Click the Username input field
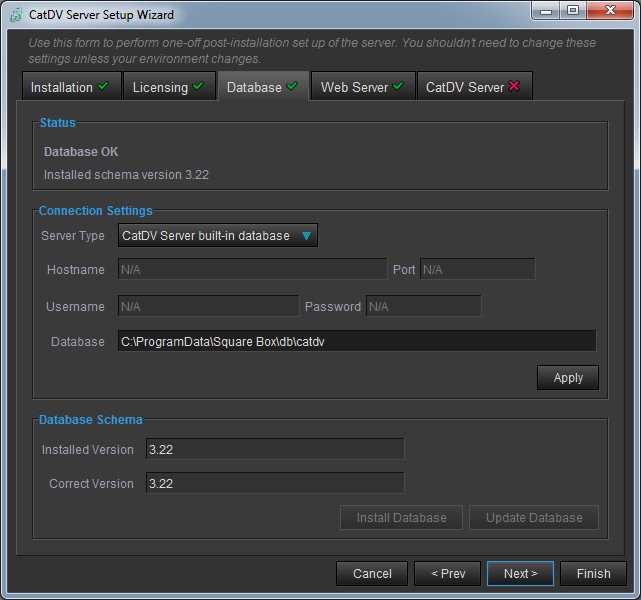 208,306
